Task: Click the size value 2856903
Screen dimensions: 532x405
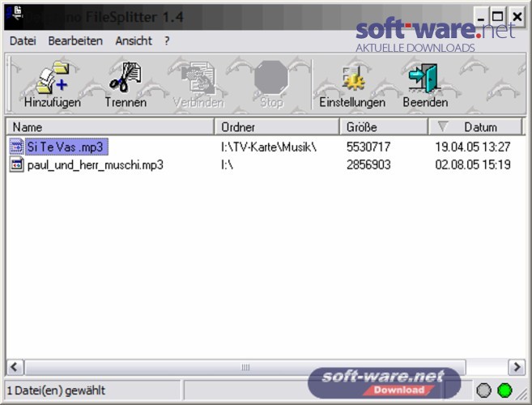Action: click(368, 164)
